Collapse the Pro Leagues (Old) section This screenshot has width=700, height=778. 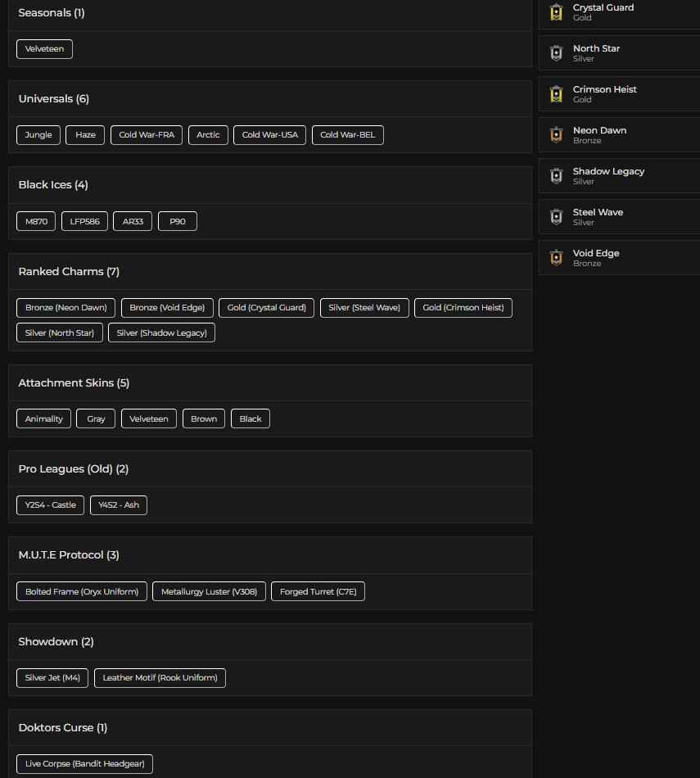(x=75, y=468)
